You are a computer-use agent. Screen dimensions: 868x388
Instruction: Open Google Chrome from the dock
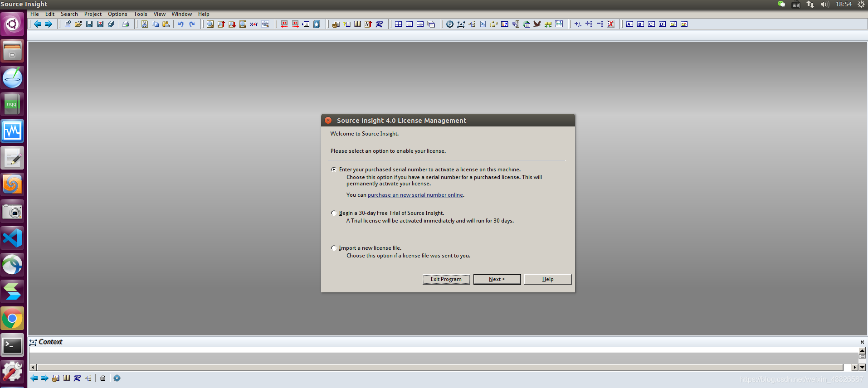click(12, 319)
